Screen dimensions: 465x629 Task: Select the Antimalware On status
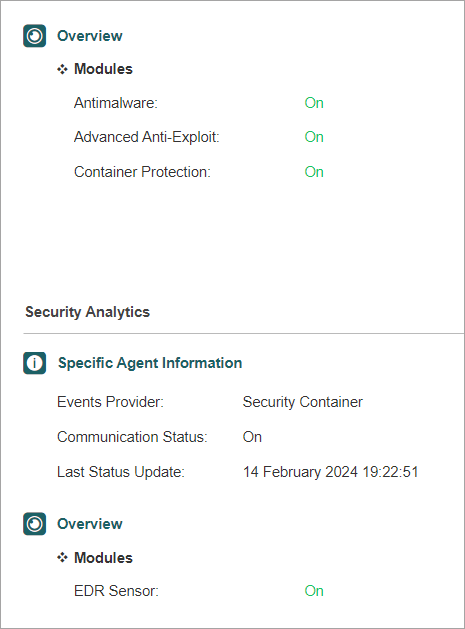tap(314, 103)
